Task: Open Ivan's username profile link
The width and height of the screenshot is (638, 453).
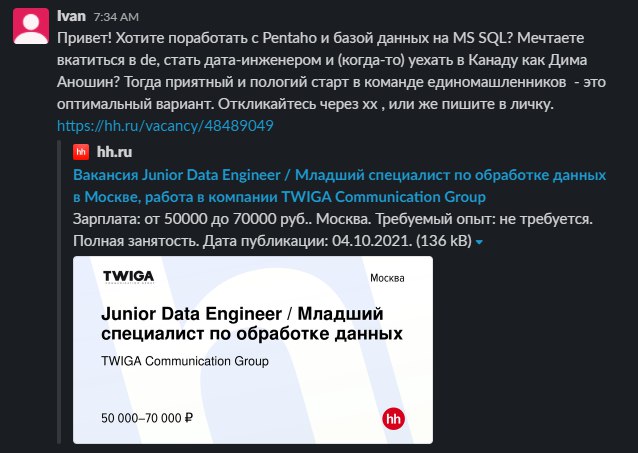Action: (x=70, y=17)
